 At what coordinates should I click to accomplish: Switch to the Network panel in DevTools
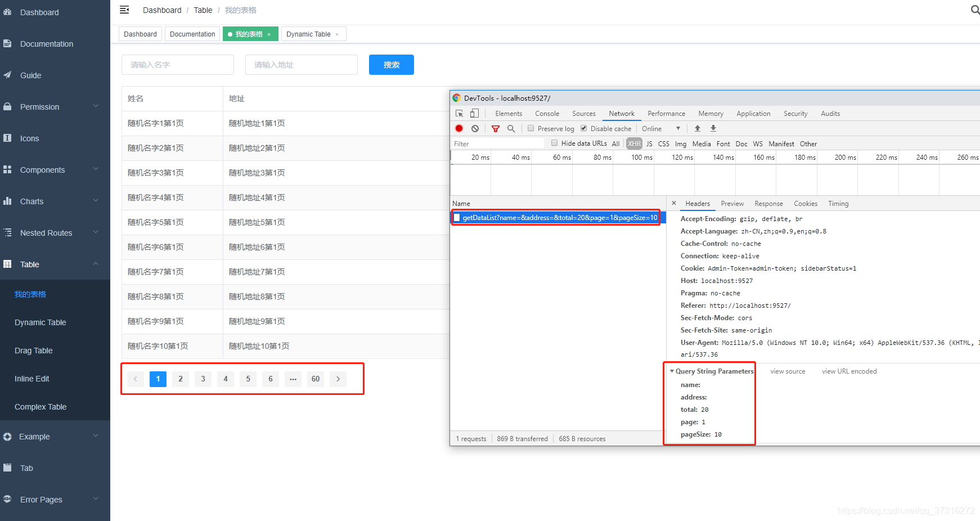click(x=621, y=113)
